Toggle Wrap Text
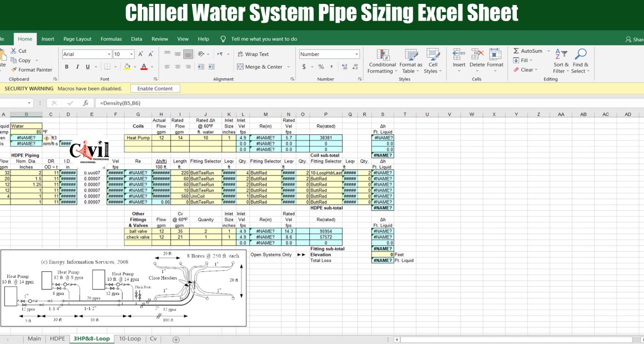This screenshot has width=644, height=344. [x=253, y=54]
